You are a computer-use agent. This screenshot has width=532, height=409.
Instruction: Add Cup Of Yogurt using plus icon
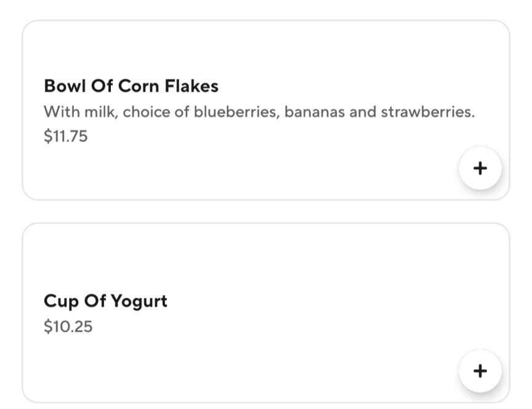click(480, 371)
